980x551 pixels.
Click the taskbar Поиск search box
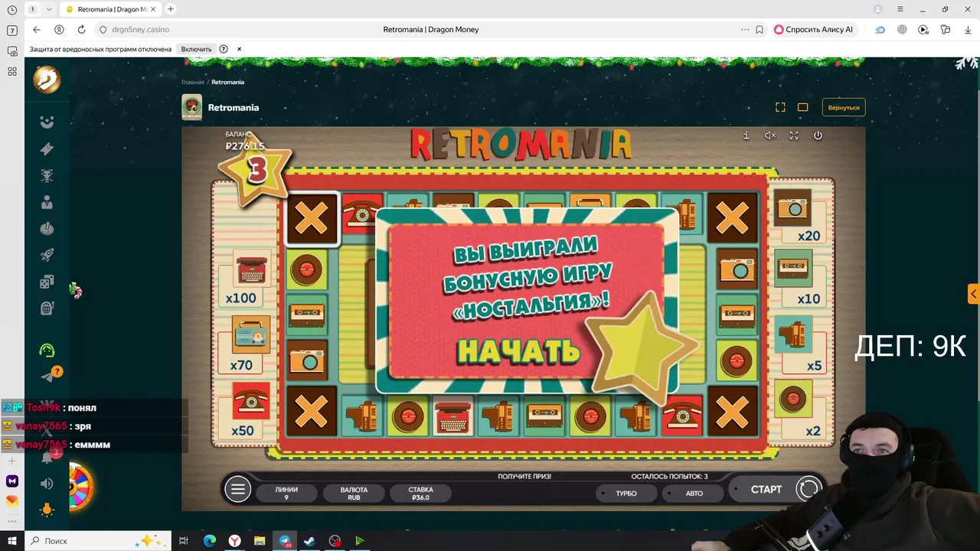point(98,541)
